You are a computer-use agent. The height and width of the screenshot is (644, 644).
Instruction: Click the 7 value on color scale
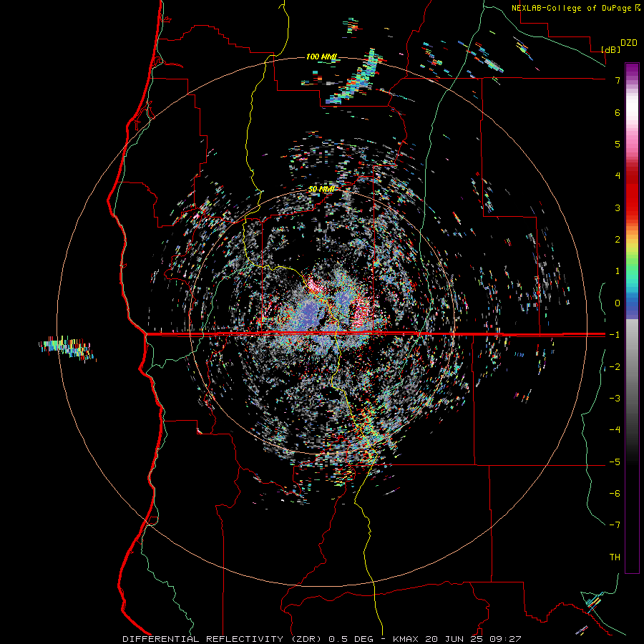[618, 80]
